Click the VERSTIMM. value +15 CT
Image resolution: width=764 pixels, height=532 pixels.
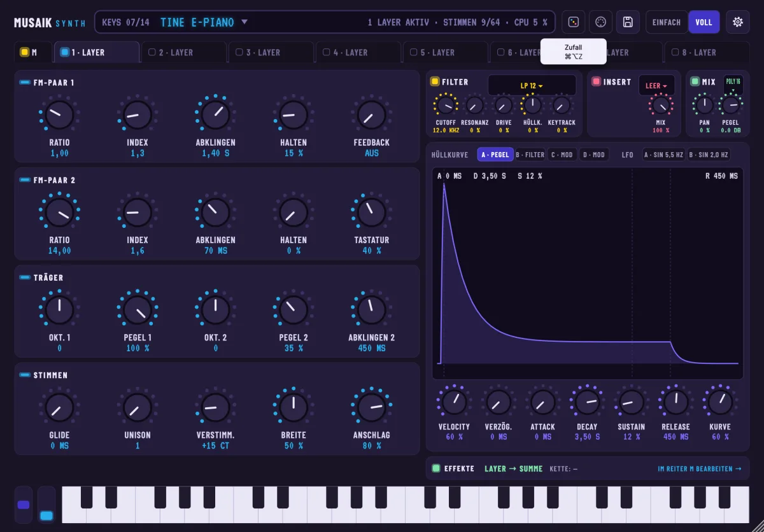(x=215, y=445)
